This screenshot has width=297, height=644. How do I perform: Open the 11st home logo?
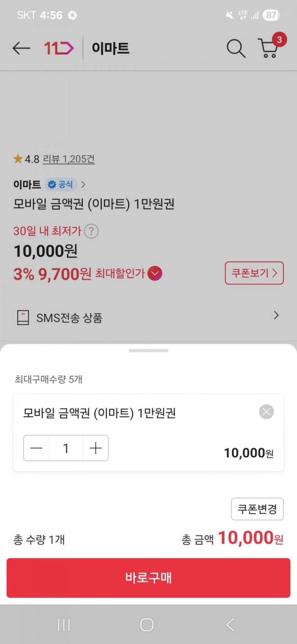click(59, 48)
